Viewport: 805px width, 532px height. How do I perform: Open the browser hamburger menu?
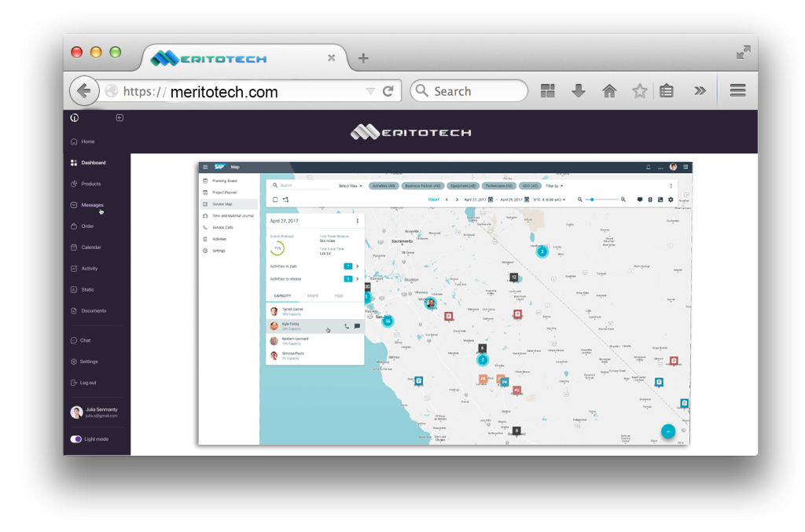coord(737,91)
